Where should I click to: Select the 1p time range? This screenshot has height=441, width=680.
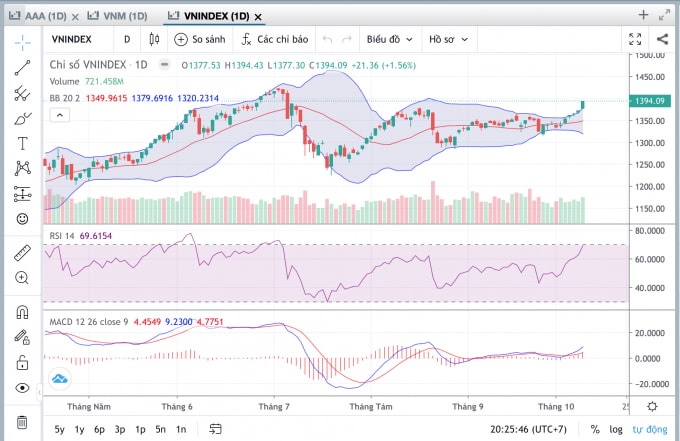click(140, 429)
